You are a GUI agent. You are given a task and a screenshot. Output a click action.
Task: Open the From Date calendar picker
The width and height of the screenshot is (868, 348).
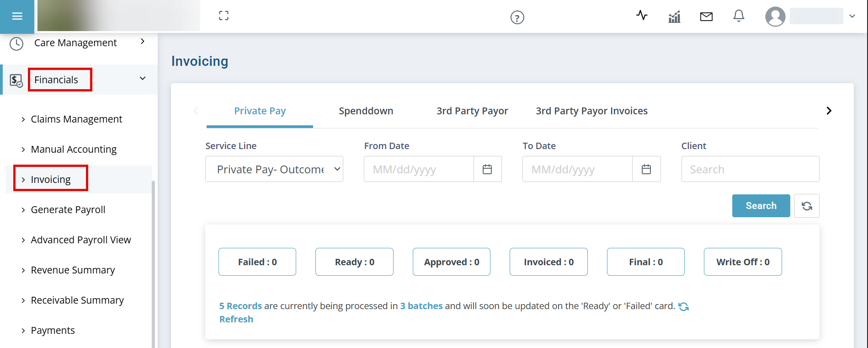coord(487,169)
